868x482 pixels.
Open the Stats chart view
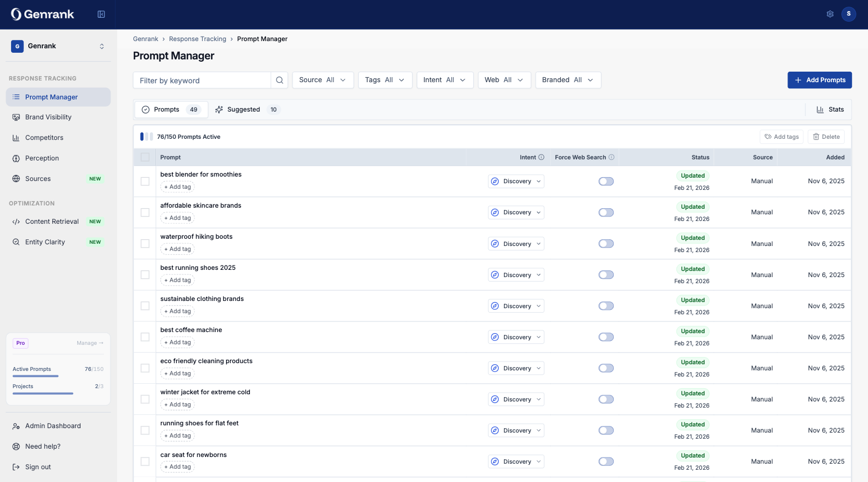(x=830, y=110)
